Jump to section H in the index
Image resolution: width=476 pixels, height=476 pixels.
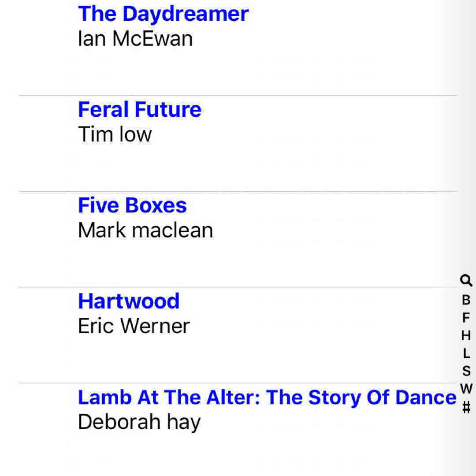466,336
